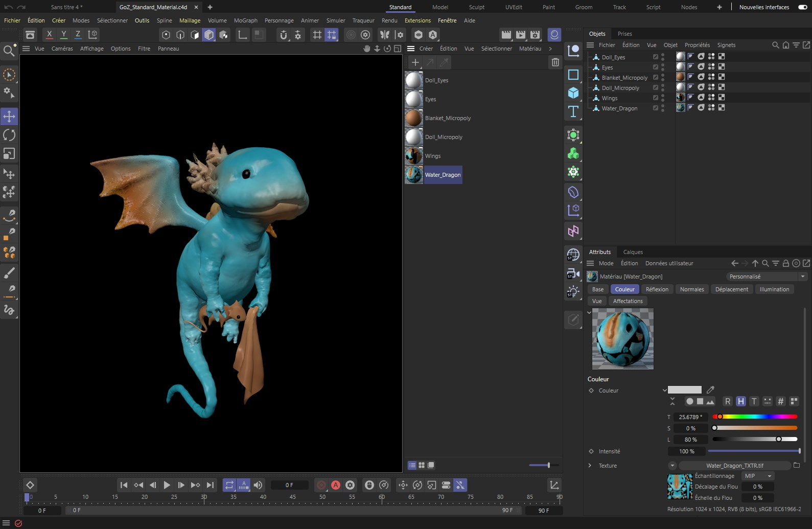This screenshot has width=812, height=529.
Task: Select the Rotate tool
Action: pos(9,135)
